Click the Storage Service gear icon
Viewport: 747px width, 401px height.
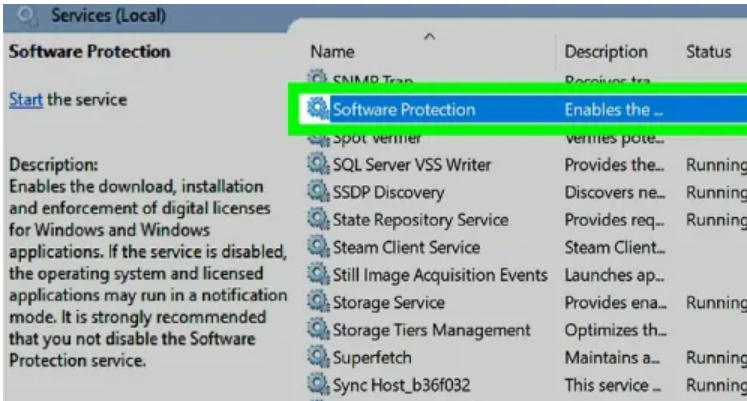click(319, 302)
